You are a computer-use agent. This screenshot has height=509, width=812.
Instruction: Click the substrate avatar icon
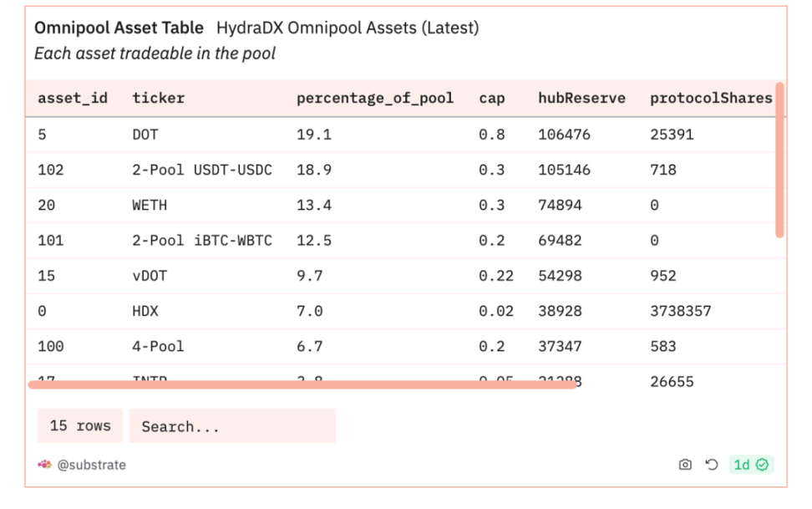tap(45, 465)
